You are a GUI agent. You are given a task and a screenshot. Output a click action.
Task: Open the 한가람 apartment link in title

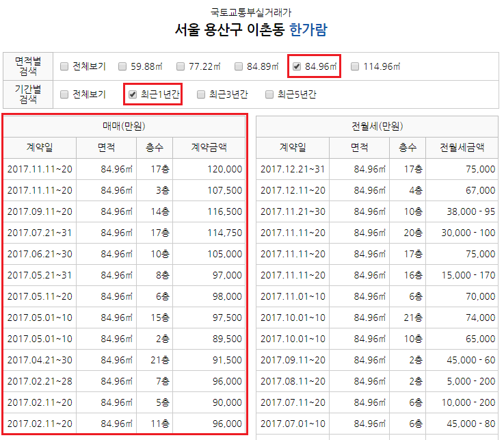click(x=308, y=30)
